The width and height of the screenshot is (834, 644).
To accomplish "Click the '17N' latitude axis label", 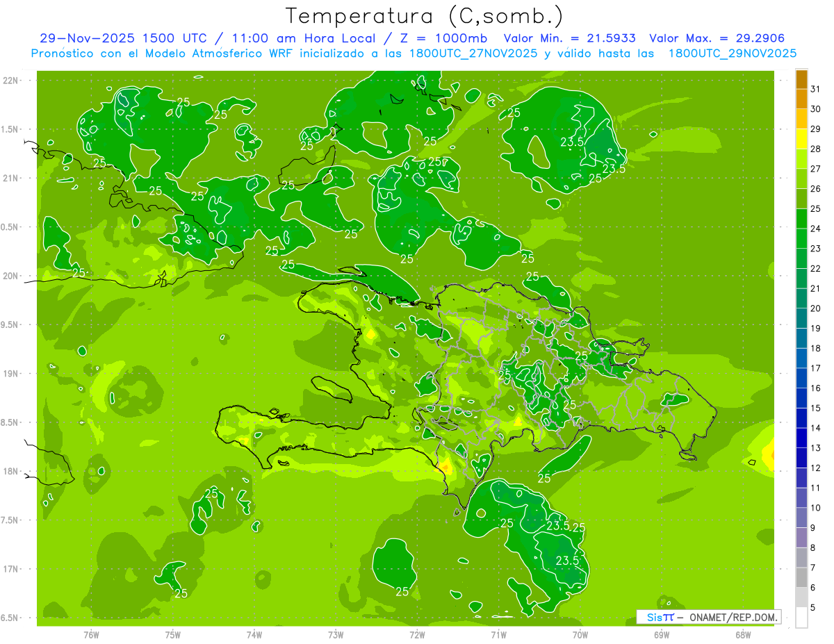I will [10, 570].
